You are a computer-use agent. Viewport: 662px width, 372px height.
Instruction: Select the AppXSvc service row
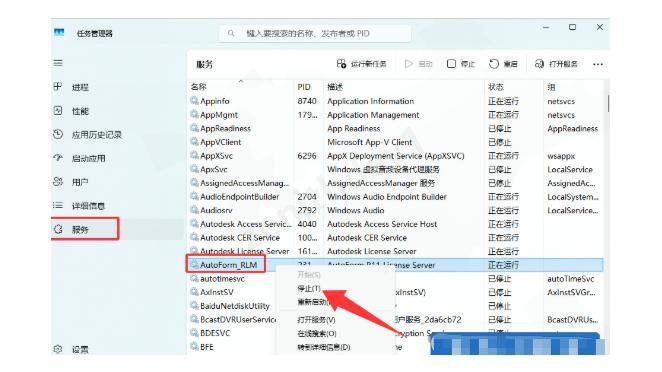396,156
